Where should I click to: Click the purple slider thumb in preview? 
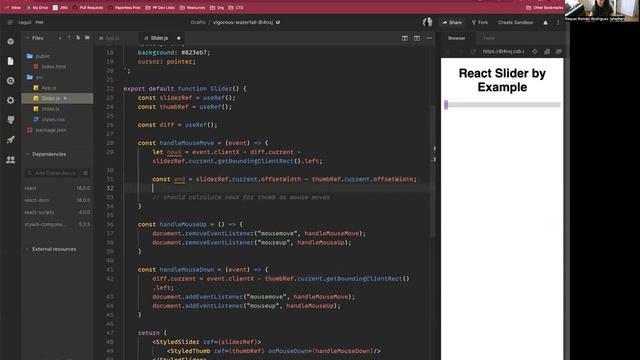pyautogui.click(x=446, y=105)
